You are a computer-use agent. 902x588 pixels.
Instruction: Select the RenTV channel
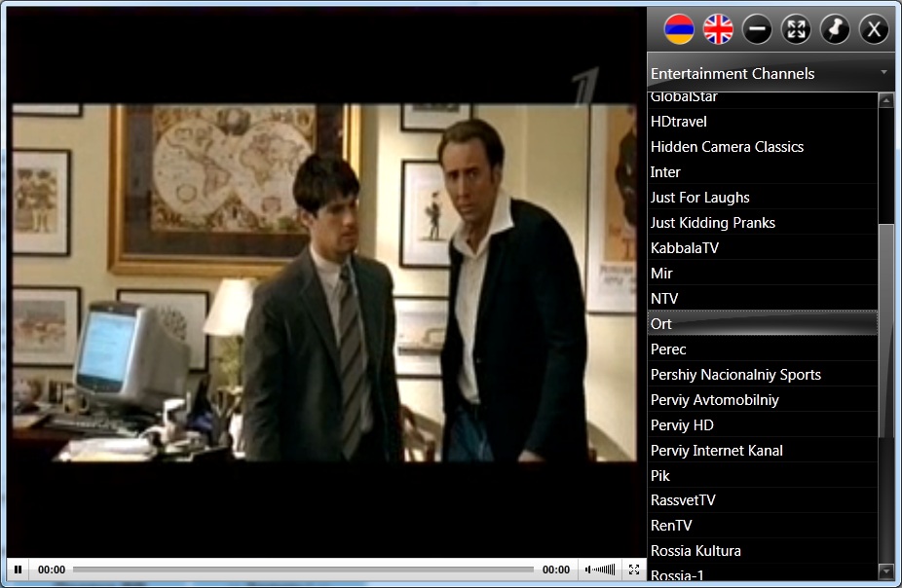pos(762,526)
